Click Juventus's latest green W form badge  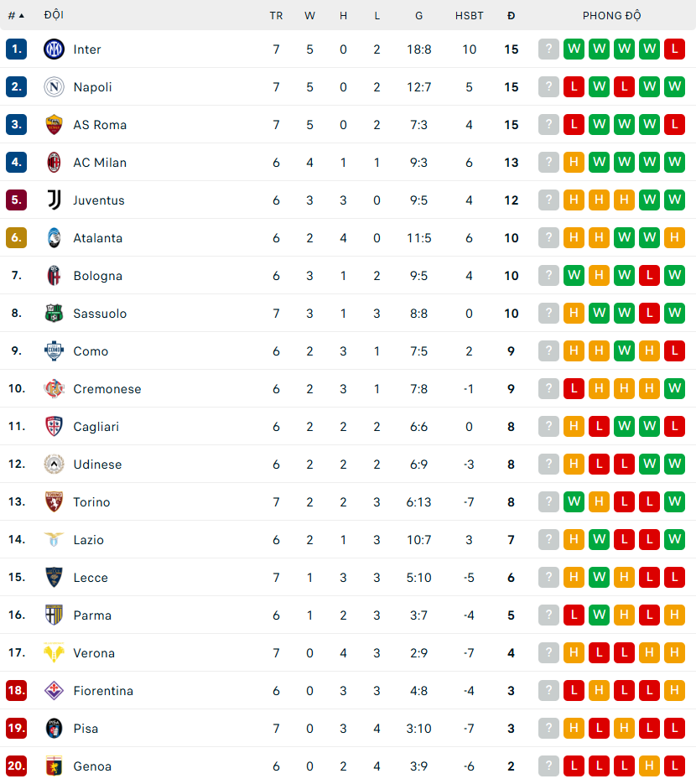pos(675,200)
